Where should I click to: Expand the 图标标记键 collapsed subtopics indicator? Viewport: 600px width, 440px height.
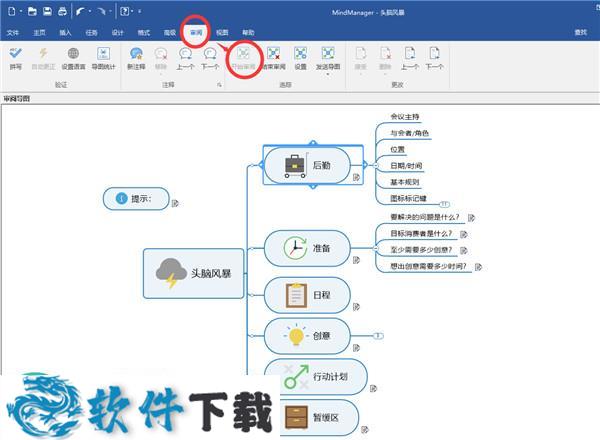click(x=444, y=204)
